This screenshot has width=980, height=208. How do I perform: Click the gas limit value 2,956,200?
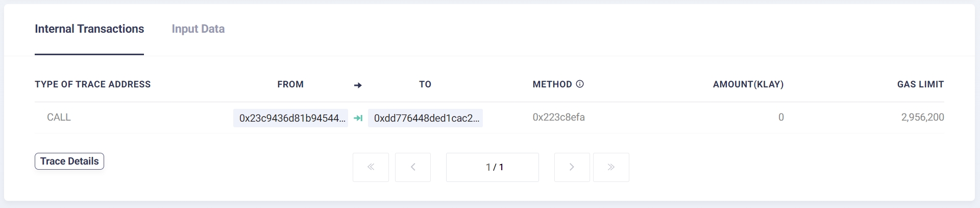(x=922, y=118)
